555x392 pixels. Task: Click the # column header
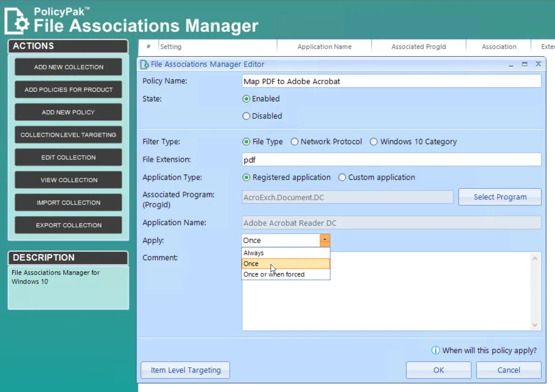[x=148, y=47]
